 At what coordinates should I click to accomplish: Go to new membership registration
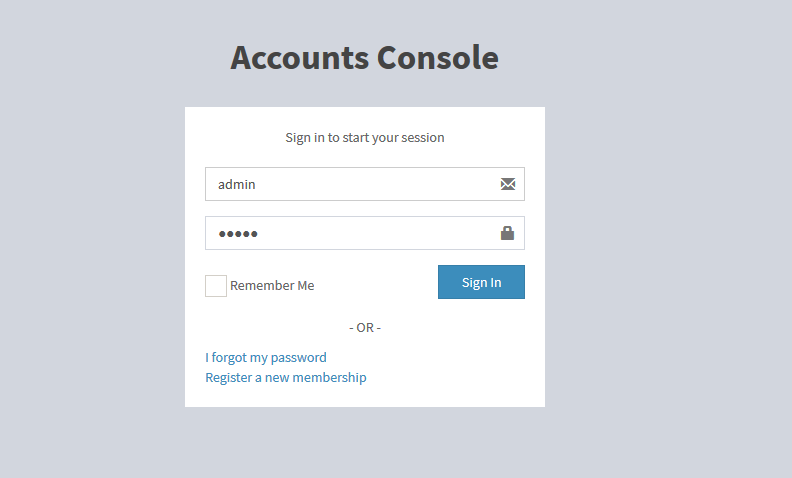click(x=286, y=377)
